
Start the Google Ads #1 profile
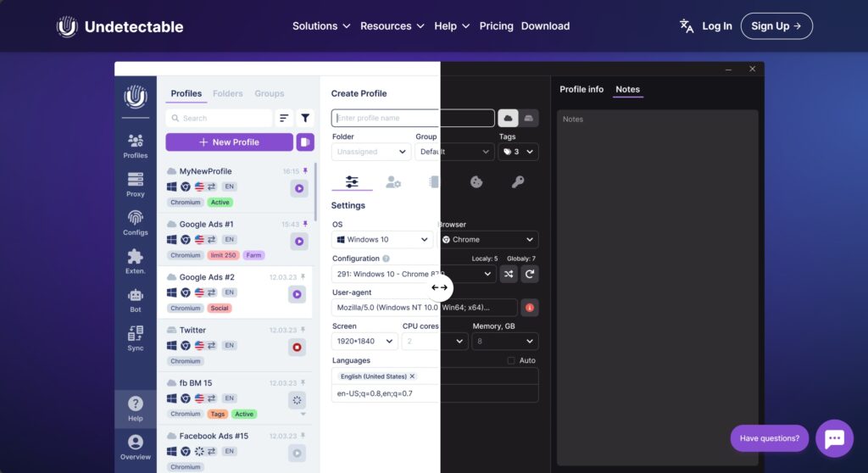point(299,242)
